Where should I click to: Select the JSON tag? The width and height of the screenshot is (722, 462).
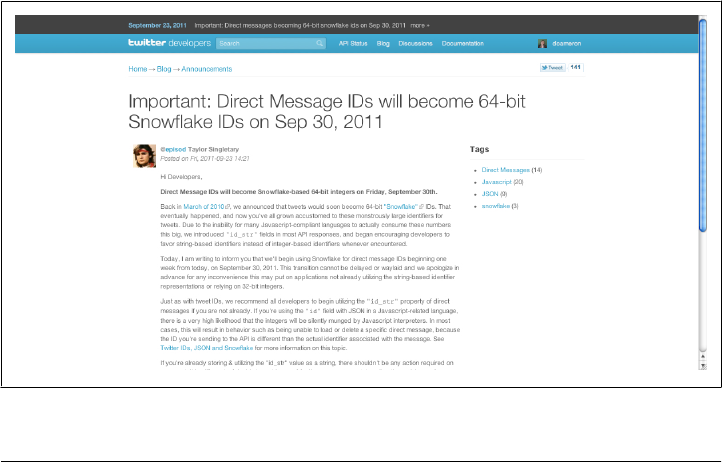(490, 194)
